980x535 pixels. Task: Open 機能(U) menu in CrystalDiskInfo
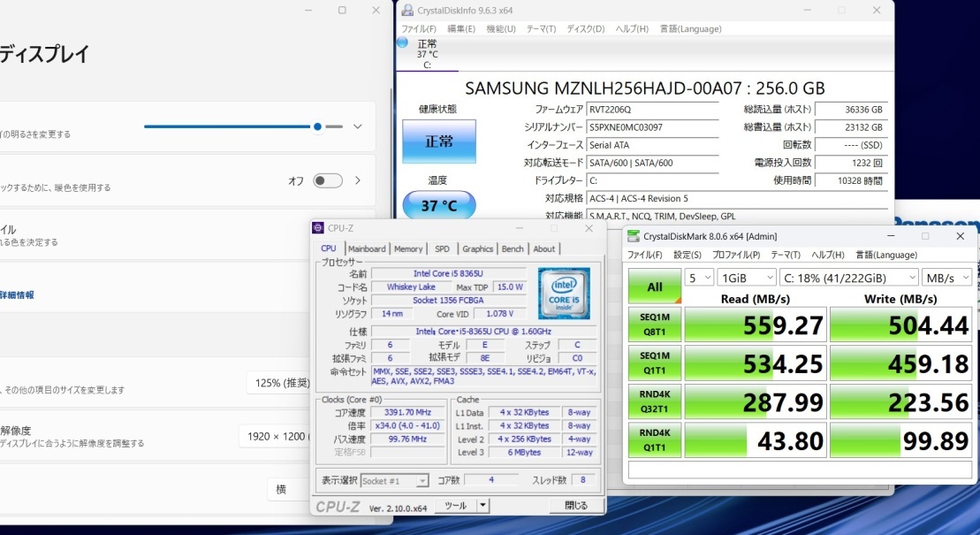coord(501,29)
